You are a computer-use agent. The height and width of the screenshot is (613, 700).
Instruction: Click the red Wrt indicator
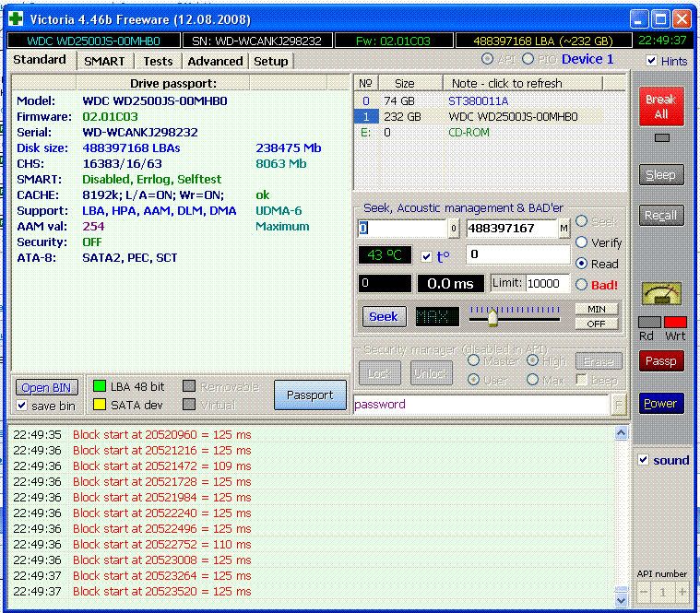(675, 322)
